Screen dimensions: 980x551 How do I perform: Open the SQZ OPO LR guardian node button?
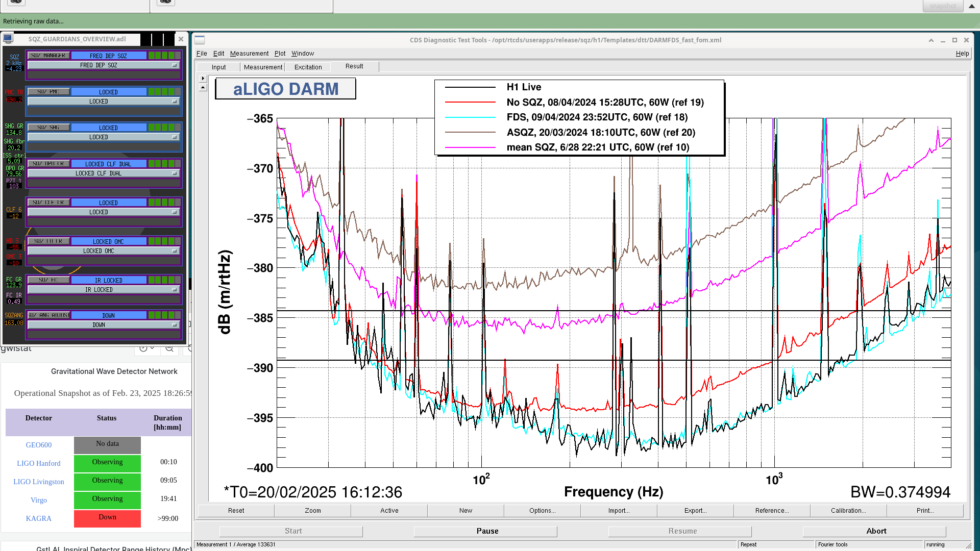[x=48, y=164]
